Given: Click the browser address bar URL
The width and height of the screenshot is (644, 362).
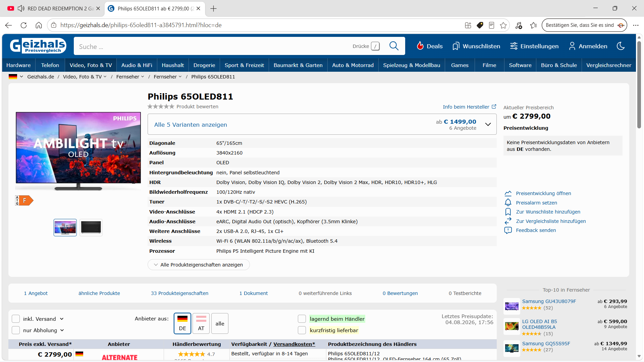Looking at the screenshot, I should [141, 25].
